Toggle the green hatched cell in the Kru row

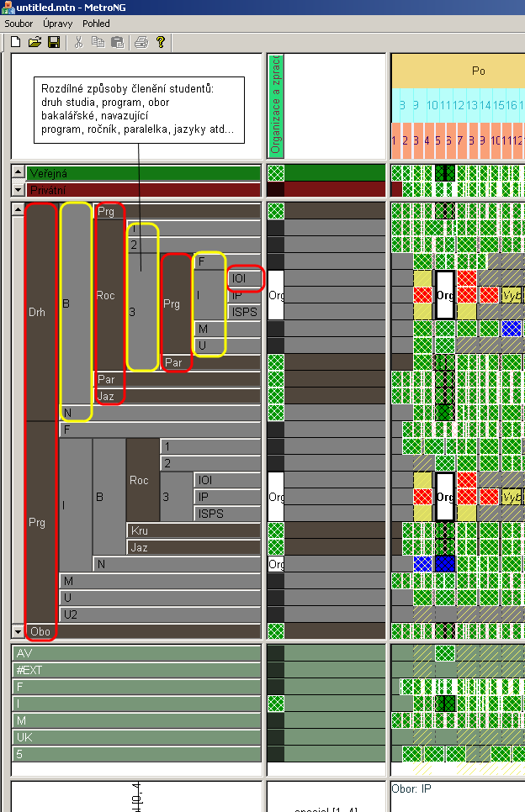tap(275, 530)
